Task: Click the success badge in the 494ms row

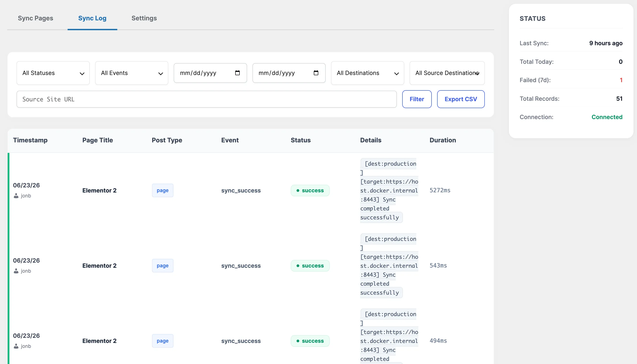Action: click(x=310, y=341)
